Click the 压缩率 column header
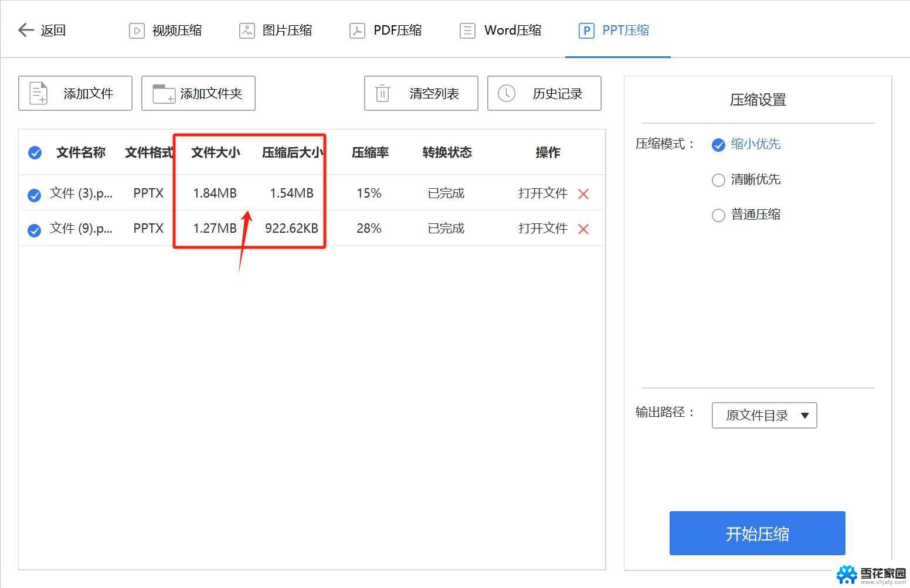The height and width of the screenshot is (588, 910). click(370, 152)
